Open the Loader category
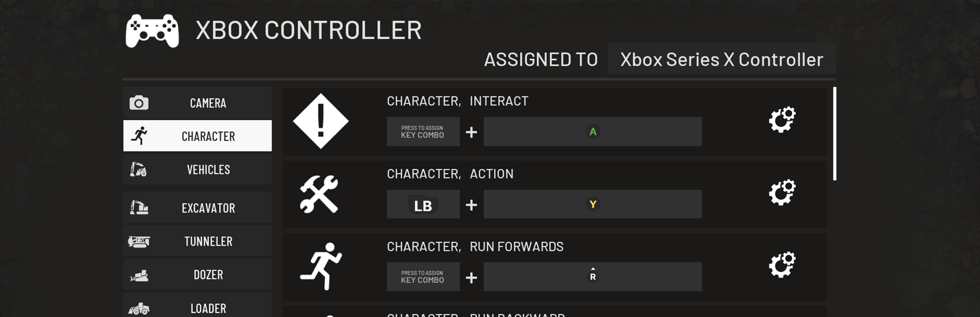The width and height of the screenshot is (980, 317). (x=198, y=307)
